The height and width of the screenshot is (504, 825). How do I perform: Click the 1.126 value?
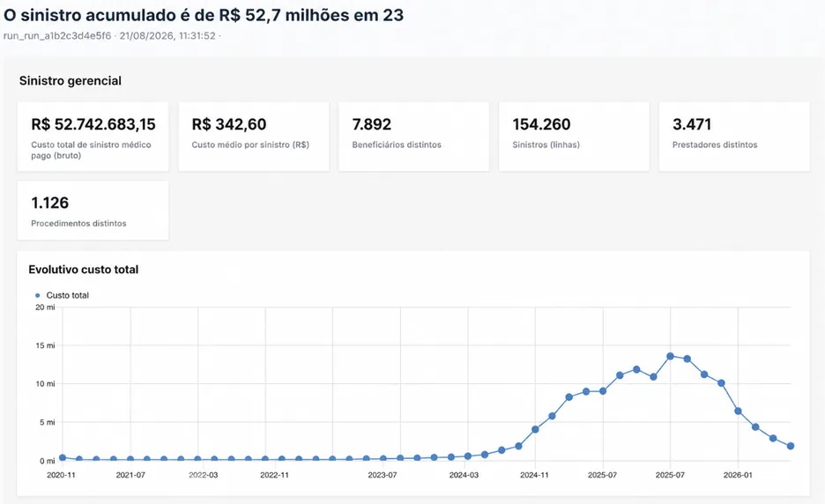click(50, 203)
